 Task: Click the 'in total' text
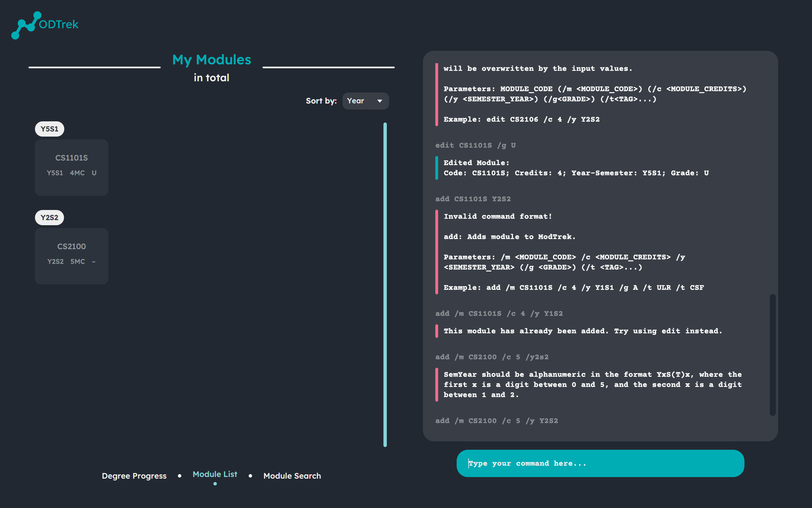(x=211, y=78)
